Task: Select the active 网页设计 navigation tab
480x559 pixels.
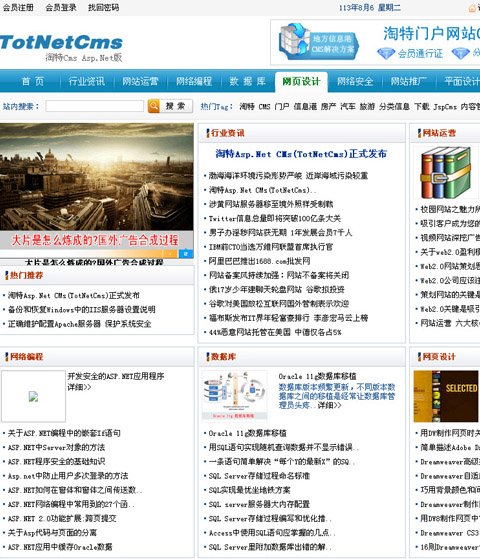Action: click(x=301, y=81)
